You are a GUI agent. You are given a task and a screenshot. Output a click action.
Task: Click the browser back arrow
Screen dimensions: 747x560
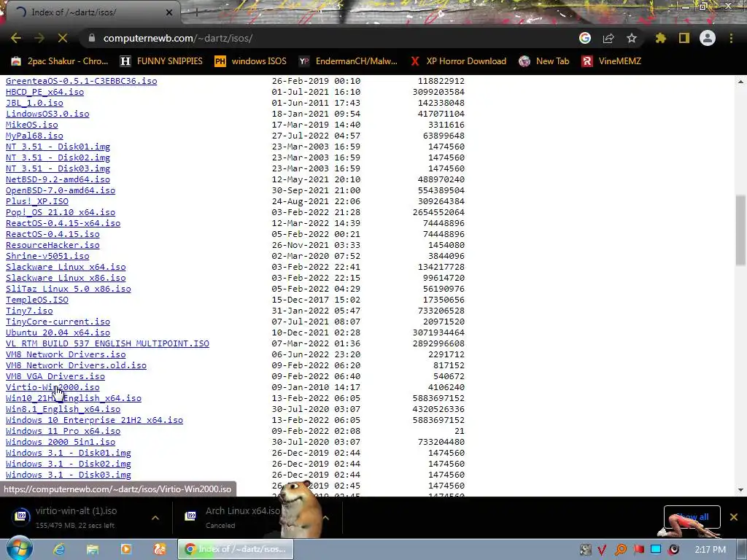tap(16, 38)
